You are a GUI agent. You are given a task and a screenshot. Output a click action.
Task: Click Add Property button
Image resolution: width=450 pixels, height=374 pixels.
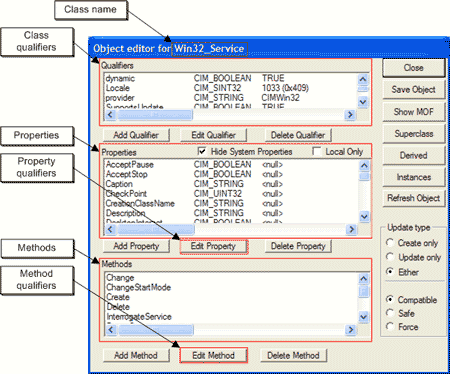point(136,246)
